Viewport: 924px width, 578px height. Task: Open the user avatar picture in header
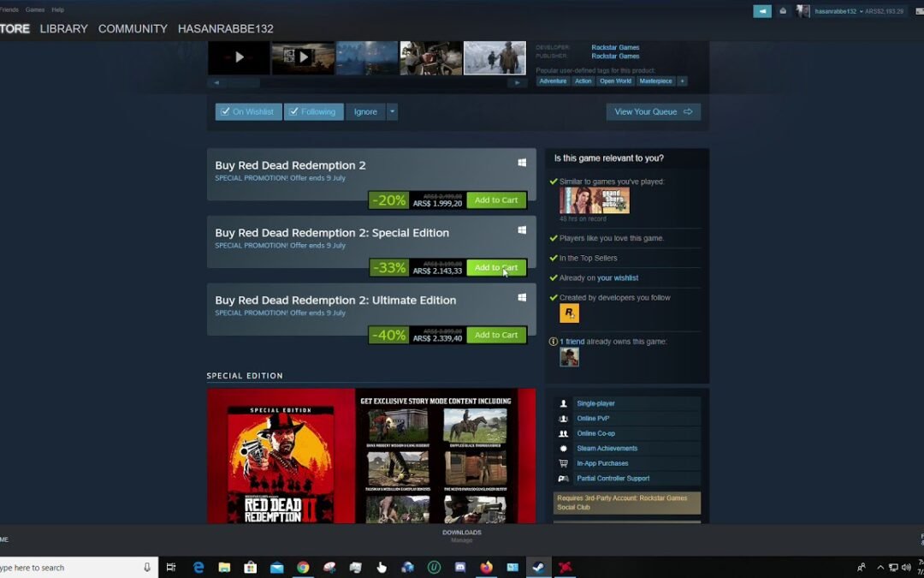tap(803, 11)
